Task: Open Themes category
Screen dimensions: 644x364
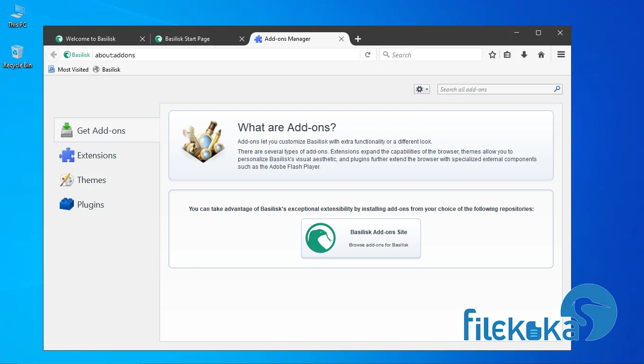Action: click(x=107, y=180)
